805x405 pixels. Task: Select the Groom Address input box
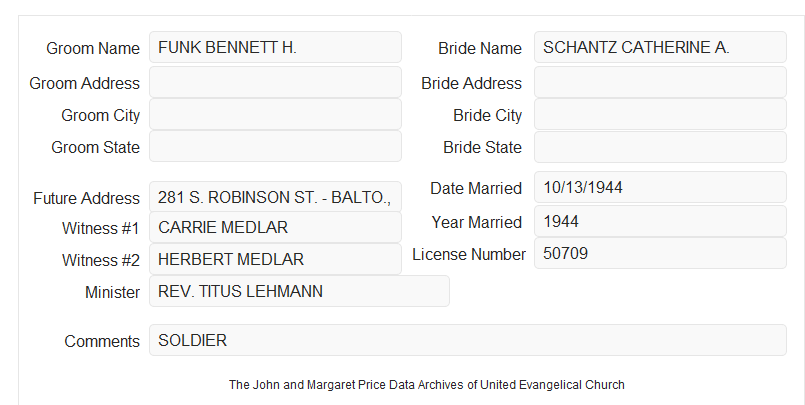(275, 82)
